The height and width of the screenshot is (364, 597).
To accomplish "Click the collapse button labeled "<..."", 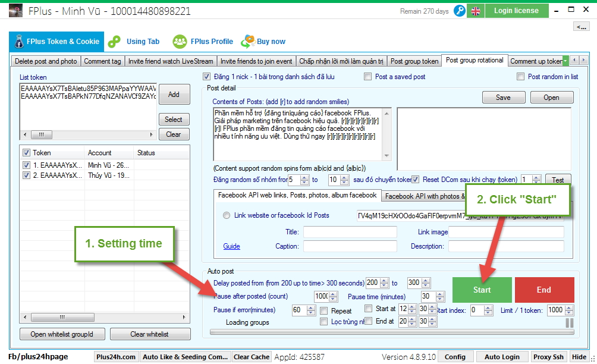I will click(580, 27).
